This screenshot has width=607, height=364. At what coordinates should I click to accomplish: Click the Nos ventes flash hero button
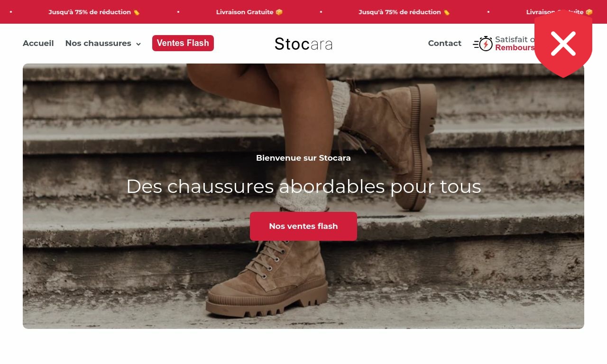point(303,226)
